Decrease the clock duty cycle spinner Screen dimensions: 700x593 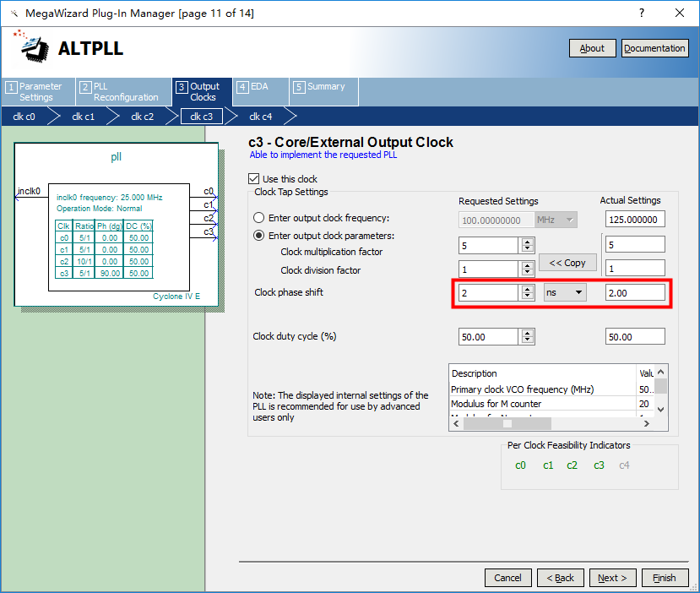tap(528, 340)
